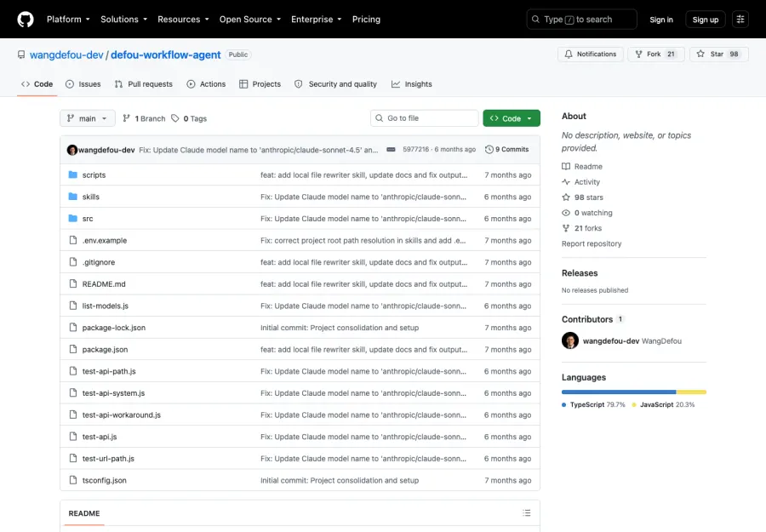766x532 pixels.
Task: Switch to the Projects tab
Action: 260,84
